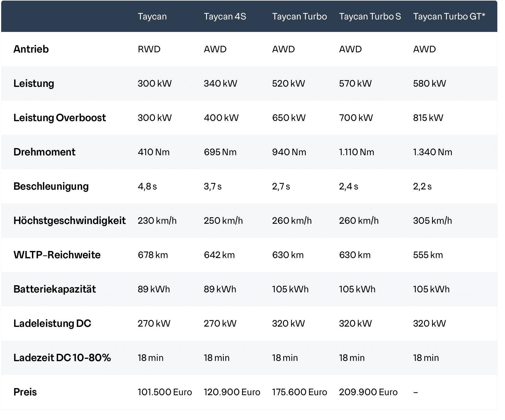Click the Taycan Turbo S column header
Viewport: 505px width, 420px height.
coord(370,16)
